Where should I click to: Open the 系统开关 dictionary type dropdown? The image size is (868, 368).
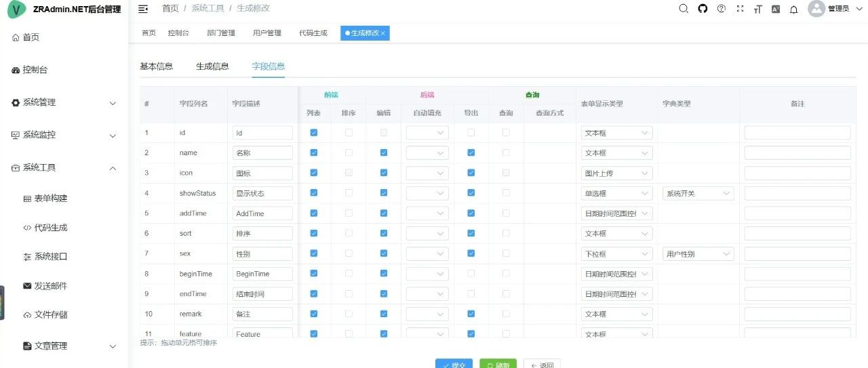(698, 193)
